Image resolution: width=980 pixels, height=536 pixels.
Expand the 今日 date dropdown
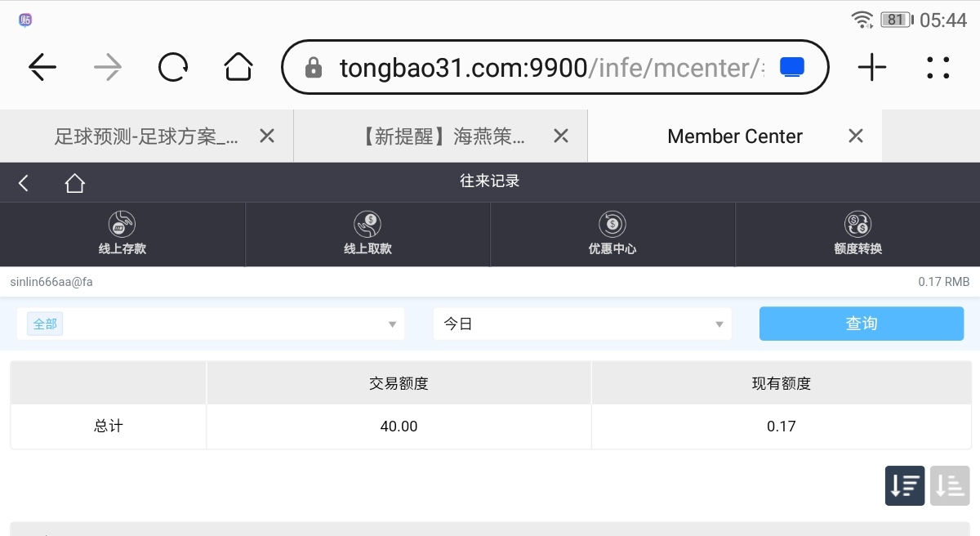pos(582,324)
